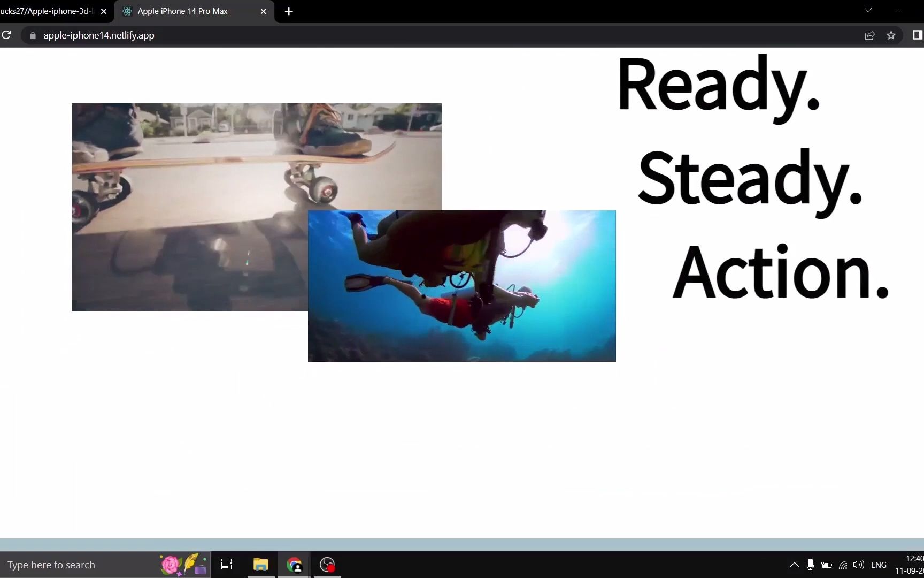
Task: Launch OBS Studio from the taskbar
Action: tap(327, 564)
